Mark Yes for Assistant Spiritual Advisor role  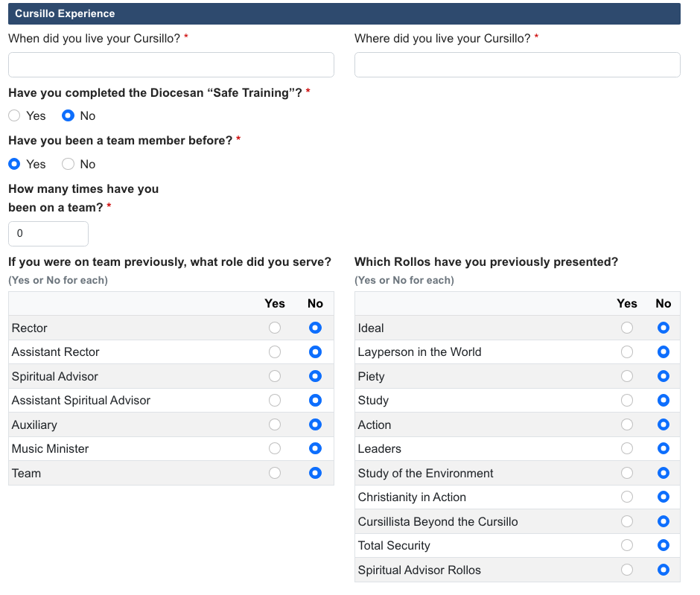(275, 400)
